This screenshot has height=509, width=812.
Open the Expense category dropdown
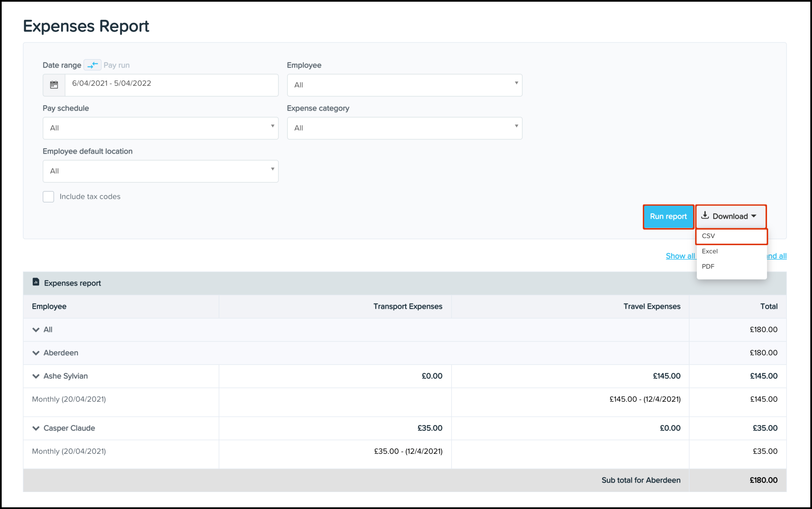(x=404, y=128)
